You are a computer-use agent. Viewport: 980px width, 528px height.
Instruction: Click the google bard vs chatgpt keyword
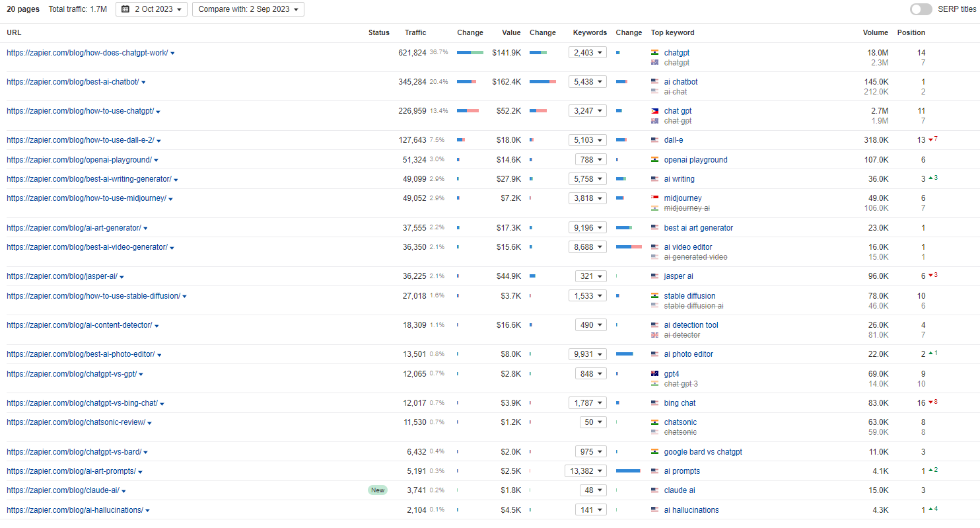703,452
